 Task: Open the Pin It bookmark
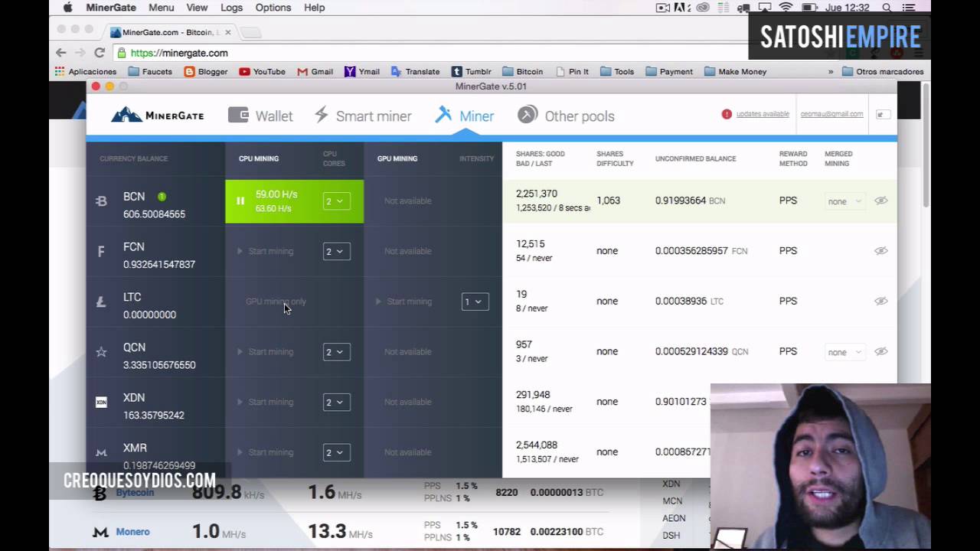[572, 71]
